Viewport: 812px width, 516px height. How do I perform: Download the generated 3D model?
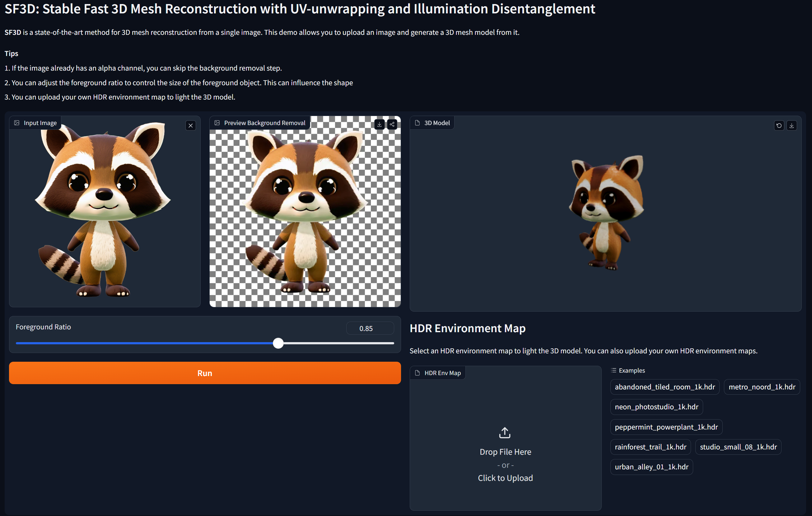pos(791,126)
